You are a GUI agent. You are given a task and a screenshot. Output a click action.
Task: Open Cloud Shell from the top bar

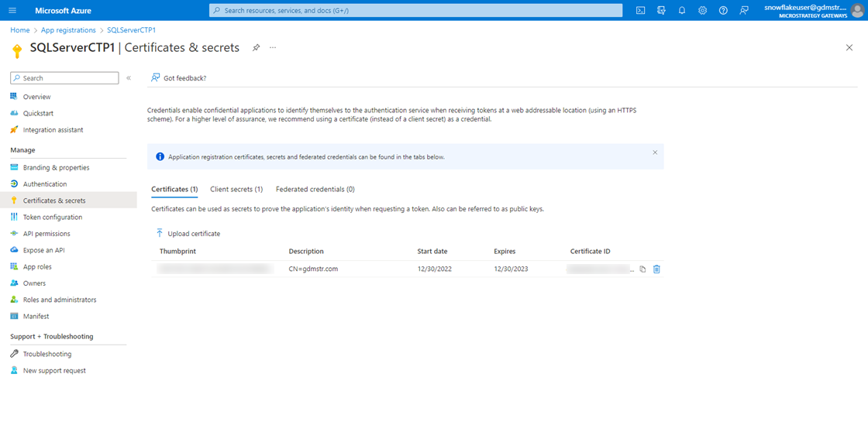tap(640, 10)
